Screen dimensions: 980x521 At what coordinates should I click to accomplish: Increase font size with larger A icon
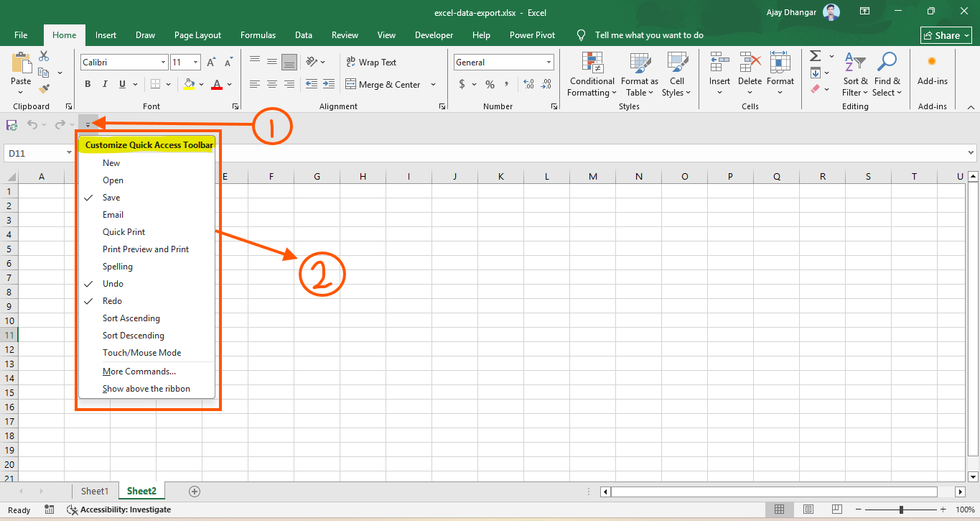click(x=212, y=63)
